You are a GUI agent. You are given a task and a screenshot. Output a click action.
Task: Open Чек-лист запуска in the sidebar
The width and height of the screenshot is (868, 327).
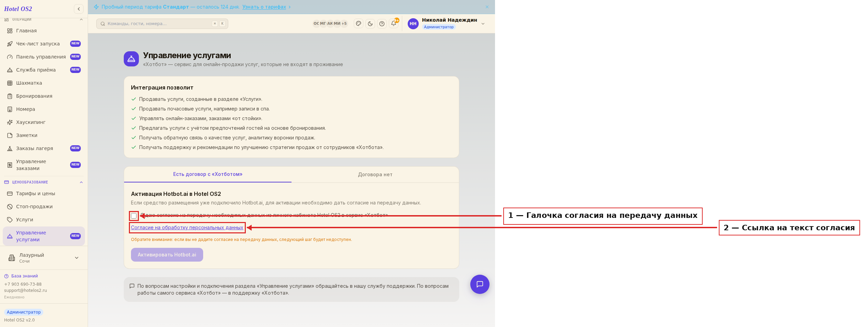tap(44, 44)
